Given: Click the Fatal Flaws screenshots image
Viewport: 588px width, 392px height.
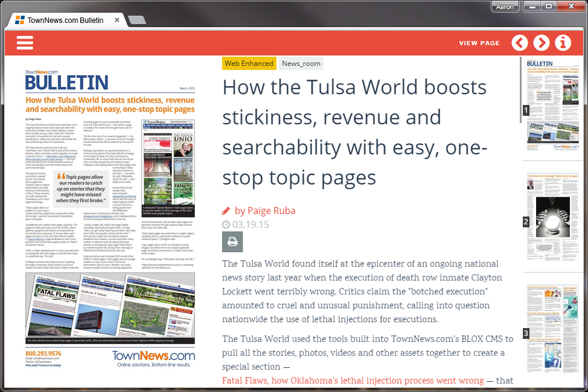Looking at the screenshot, I should [x=110, y=308].
